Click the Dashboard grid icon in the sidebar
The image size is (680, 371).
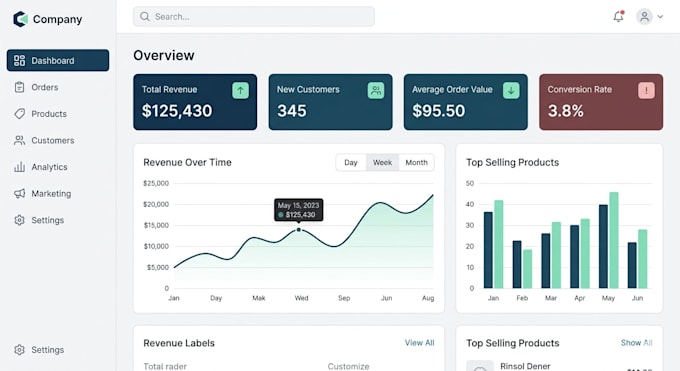19,60
